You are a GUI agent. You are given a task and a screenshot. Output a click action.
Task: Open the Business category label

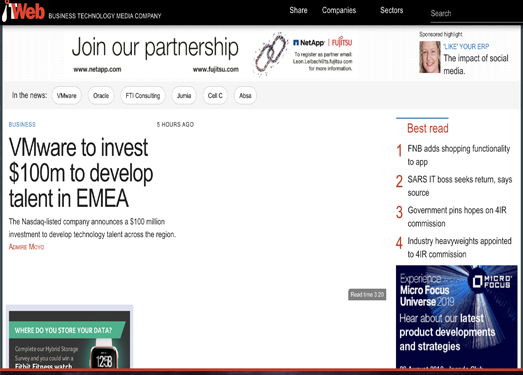(x=22, y=124)
